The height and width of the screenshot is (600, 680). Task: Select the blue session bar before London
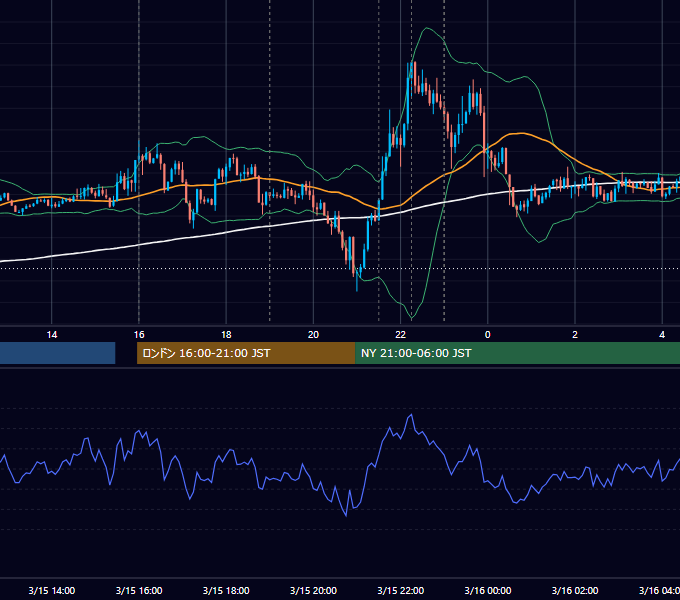(58, 353)
